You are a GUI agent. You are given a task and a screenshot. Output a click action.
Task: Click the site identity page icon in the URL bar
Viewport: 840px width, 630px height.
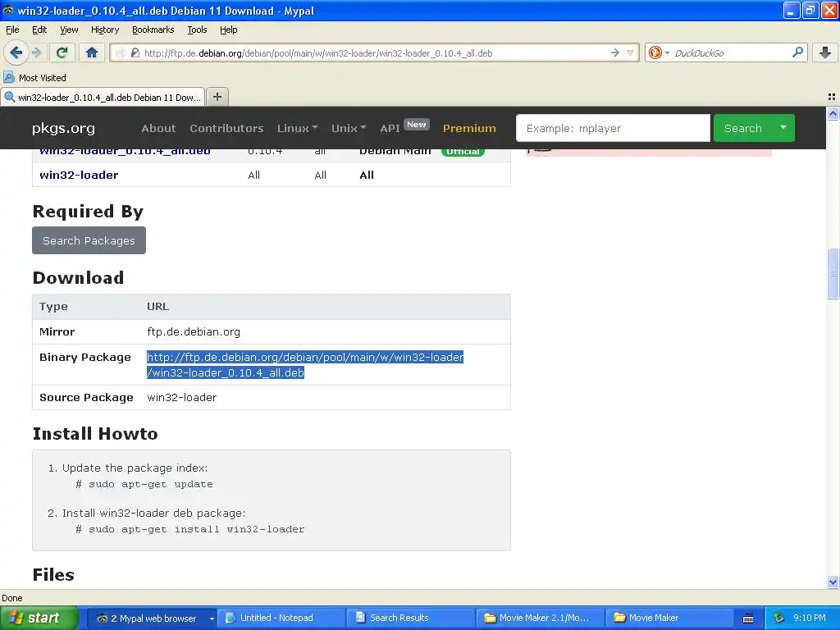pyautogui.click(x=135, y=53)
